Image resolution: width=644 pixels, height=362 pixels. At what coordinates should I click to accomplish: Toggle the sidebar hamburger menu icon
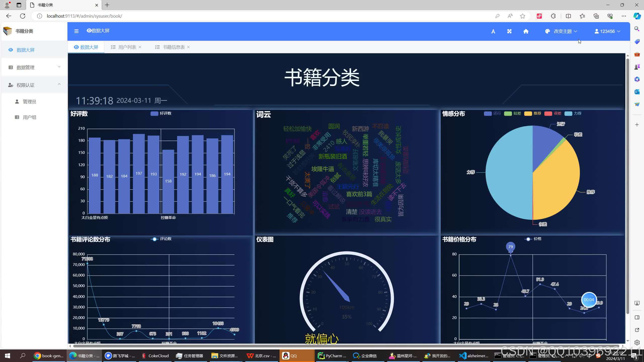coord(76,31)
